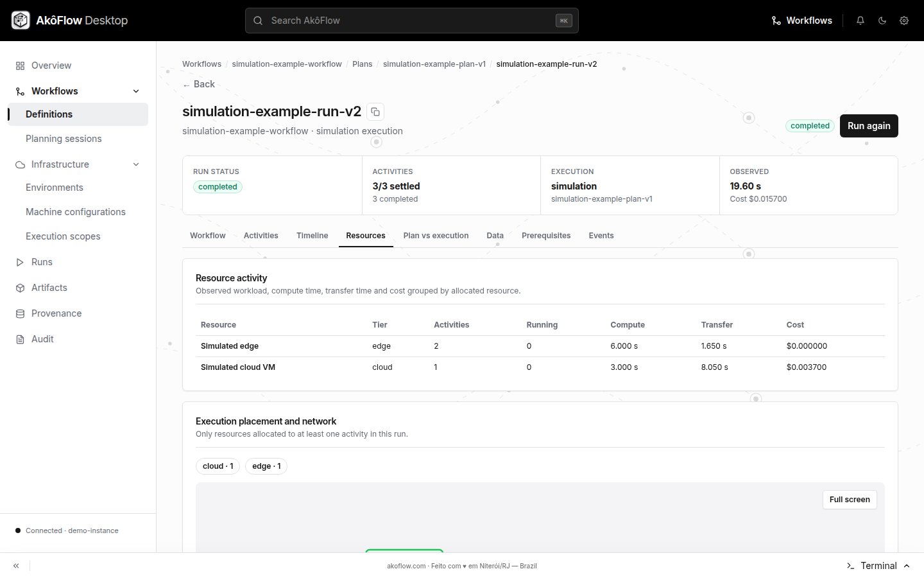Click the AkôFlow Desktop logo
Viewport: 924px width, 578px height.
pos(69,21)
